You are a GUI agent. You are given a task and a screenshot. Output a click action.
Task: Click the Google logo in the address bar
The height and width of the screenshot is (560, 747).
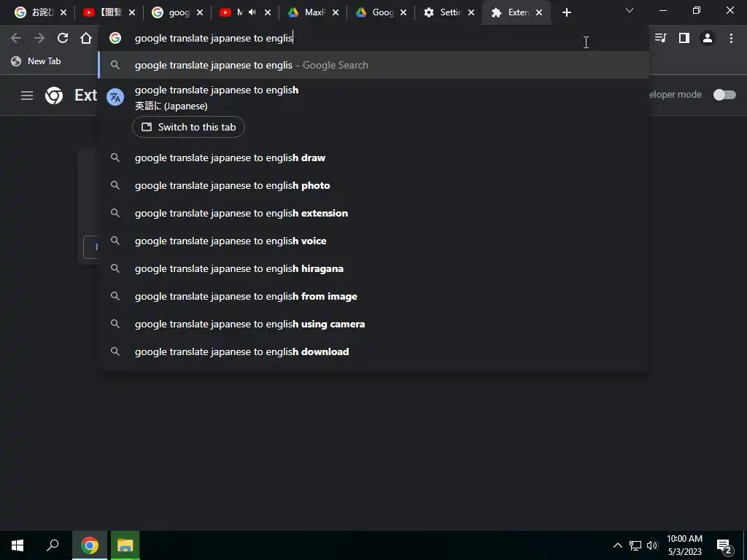[115, 38]
